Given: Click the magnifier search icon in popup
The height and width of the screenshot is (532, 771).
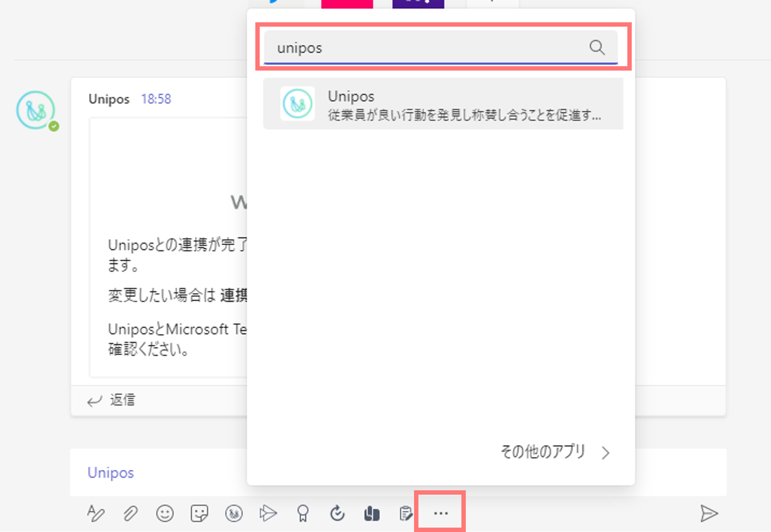Looking at the screenshot, I should point(597,47).
